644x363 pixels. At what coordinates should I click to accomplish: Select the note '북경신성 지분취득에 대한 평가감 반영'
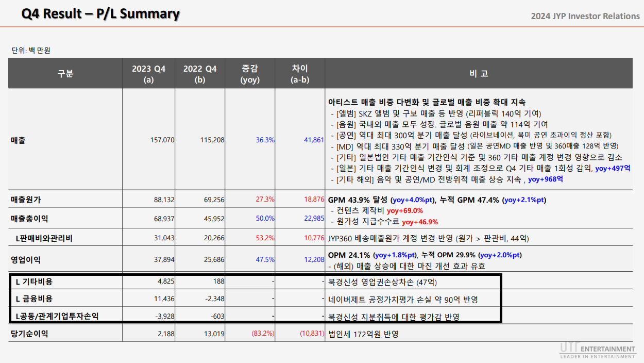[x=394, y=317]
